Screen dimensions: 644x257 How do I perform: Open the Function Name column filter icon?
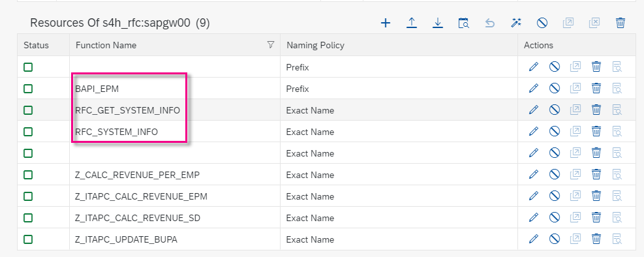[x=271, y=45]
